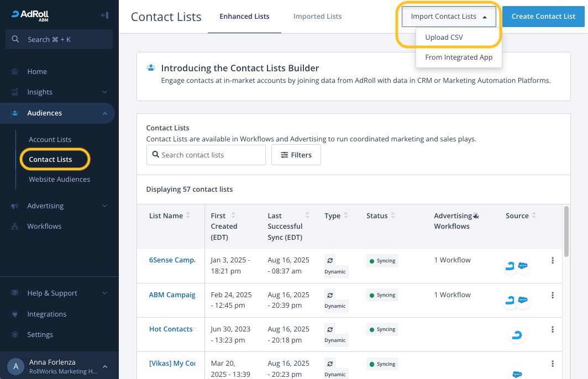Click the Settings gear icon

15,335
